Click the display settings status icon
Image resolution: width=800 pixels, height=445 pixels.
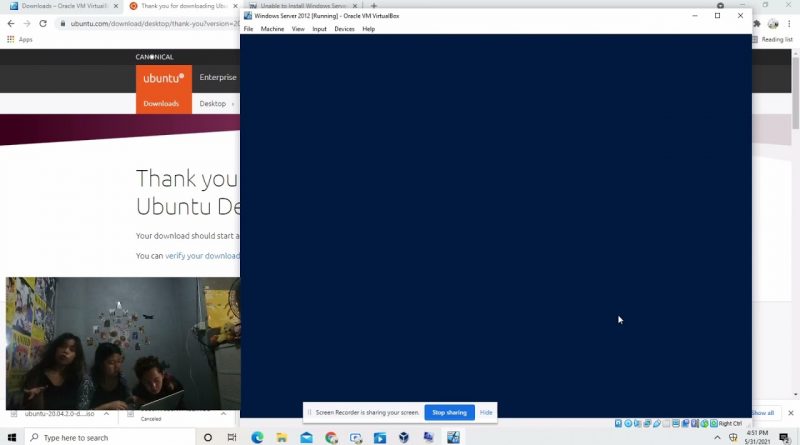click(x=676, y=424)
